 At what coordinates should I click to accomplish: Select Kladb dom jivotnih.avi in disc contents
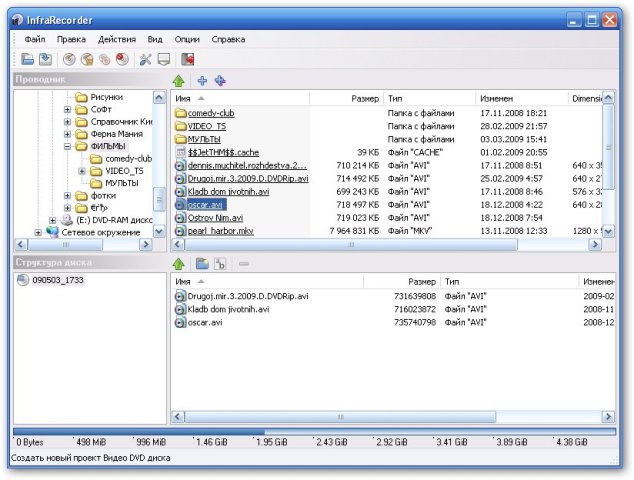point(228,309)
